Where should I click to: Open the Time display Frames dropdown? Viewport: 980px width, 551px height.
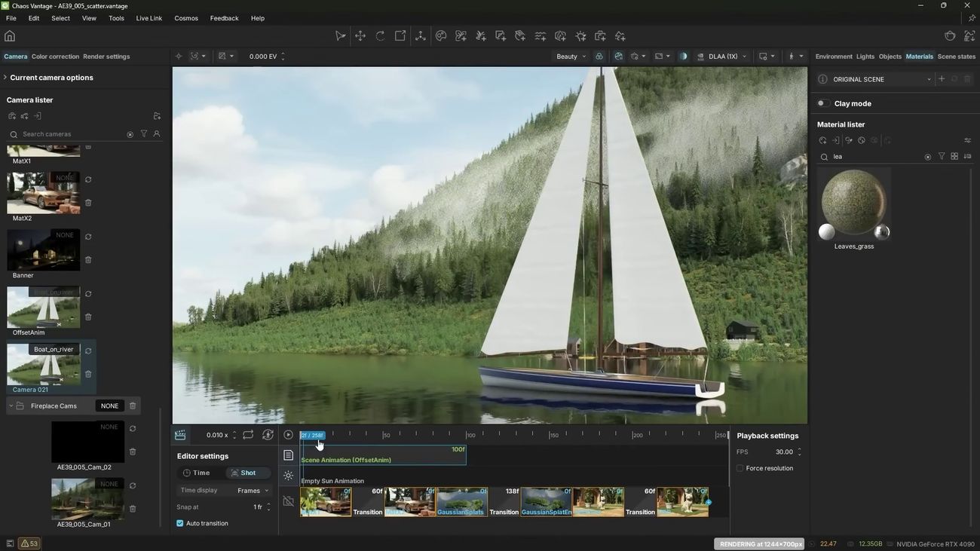pyautogui.click(x=253, y=491)
